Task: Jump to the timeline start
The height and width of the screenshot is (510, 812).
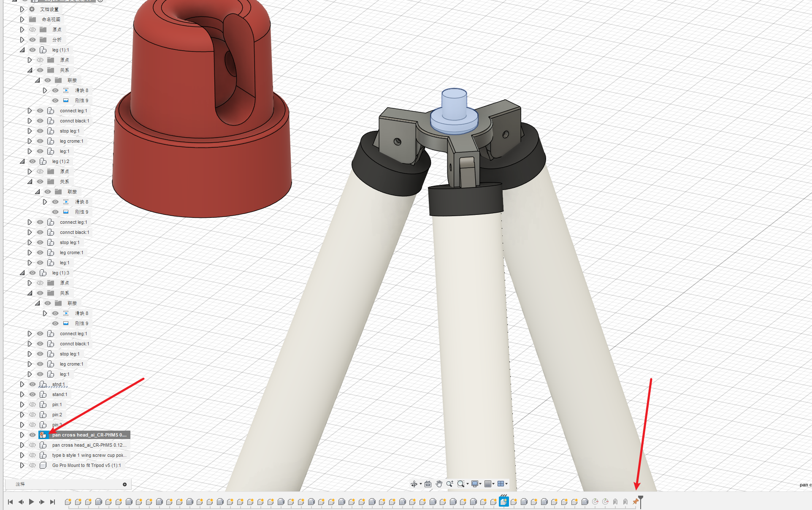Action: pyautogui.click(x=10, y=502)
